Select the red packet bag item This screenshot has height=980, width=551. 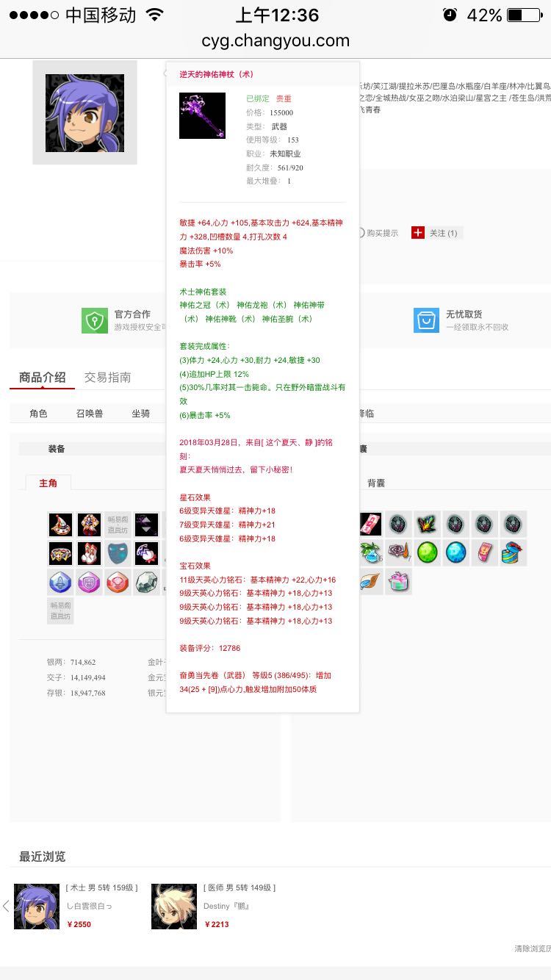(x=485, y=552)
